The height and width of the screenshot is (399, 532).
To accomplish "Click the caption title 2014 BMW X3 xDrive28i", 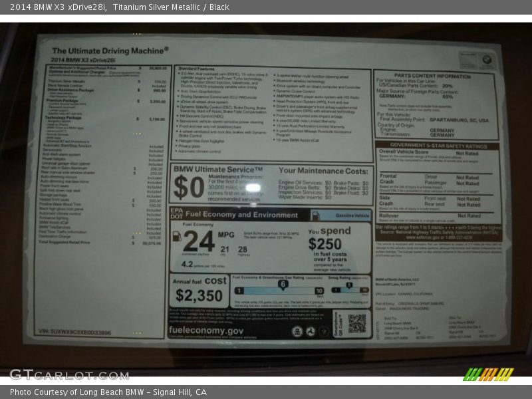I will click(x=58, y=7).
